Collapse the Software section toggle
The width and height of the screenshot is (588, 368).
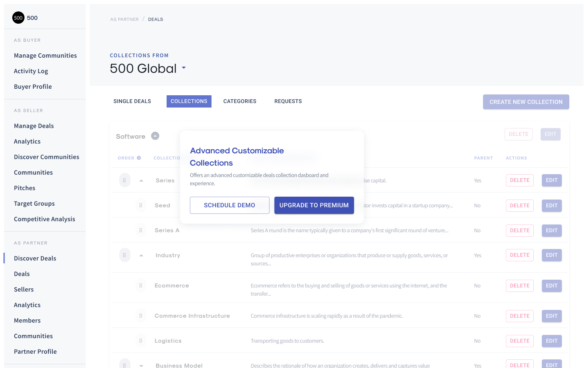(155, 136)
